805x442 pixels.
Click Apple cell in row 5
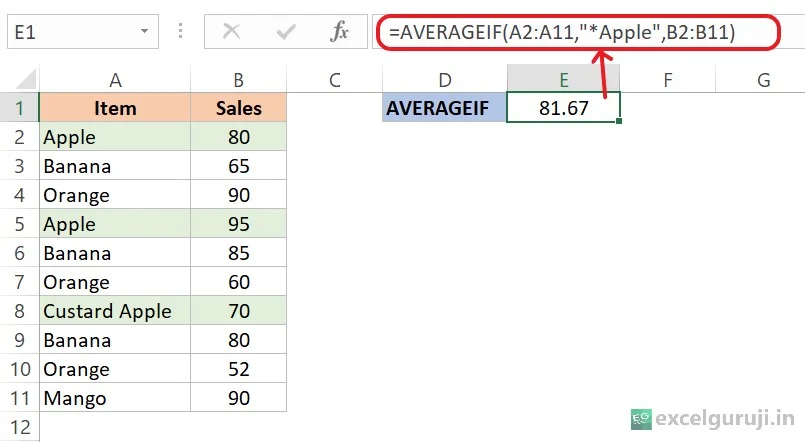pyautogui.click(x=115, y=223)
